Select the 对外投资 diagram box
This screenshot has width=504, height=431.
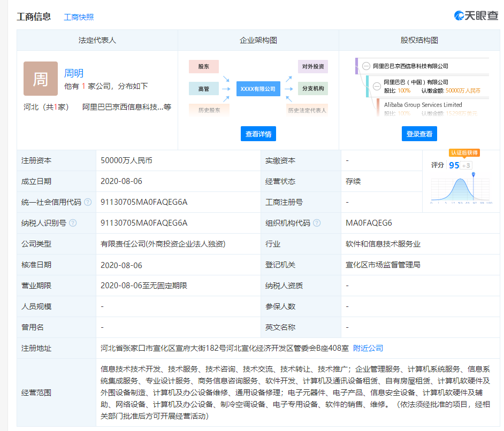click(313, 66)
